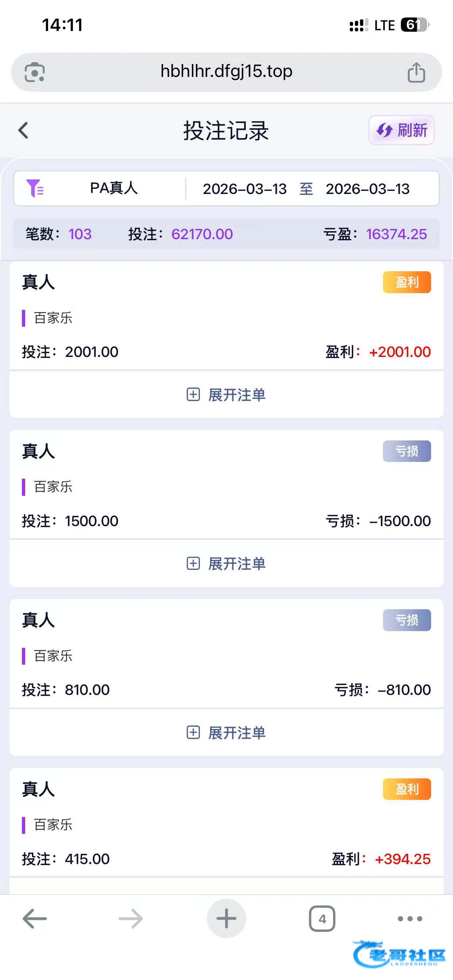
Task: Tap the address bar URL hbhlhr.dfgj15.top
Action: click(x=226, y=71)
